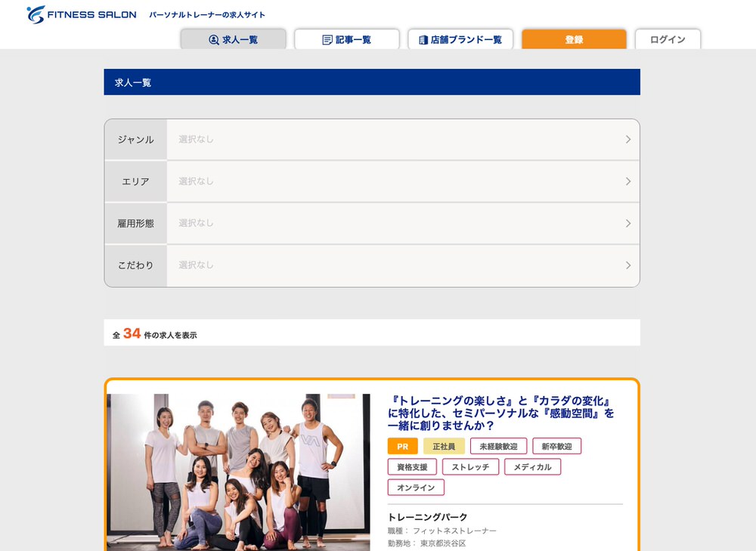Select the ストレッチ tag
The width and height of the screenshot is (756, 551).
470,467
